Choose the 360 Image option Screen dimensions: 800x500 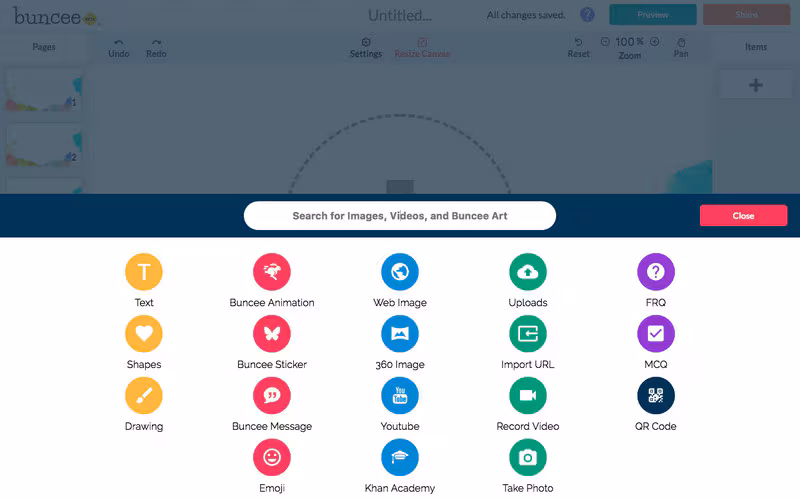coord(400,334)
